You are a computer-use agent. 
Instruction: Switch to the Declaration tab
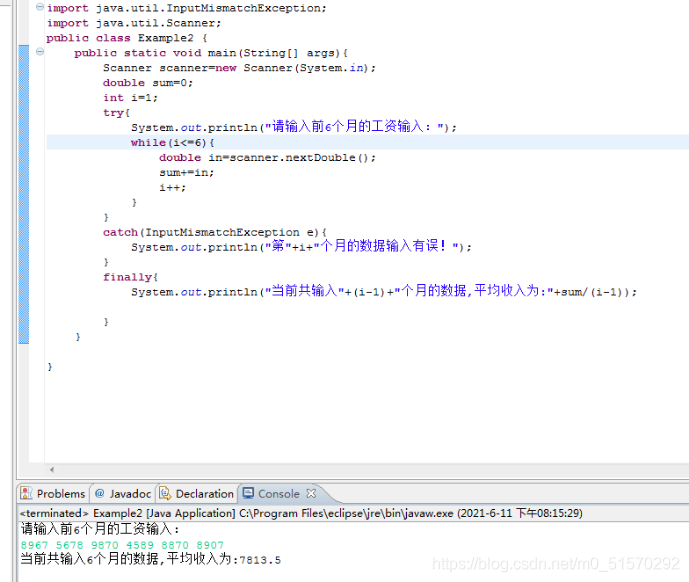click(x=196, y=494)
